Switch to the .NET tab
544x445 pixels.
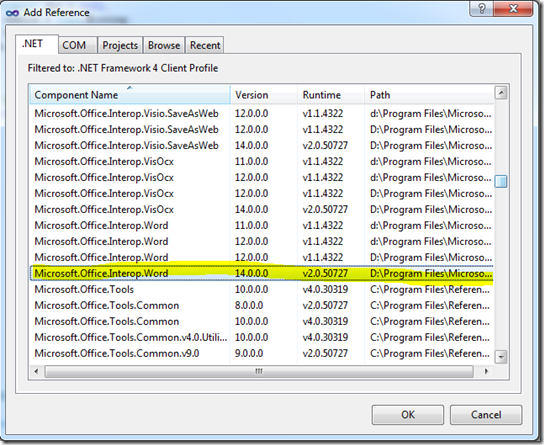(x=36, y=44)
